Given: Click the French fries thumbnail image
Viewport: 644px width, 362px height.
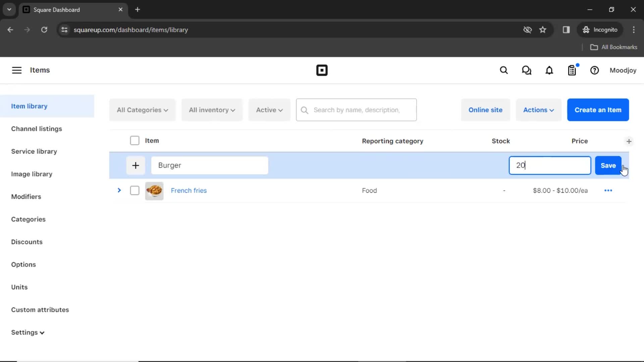Looking at the screenshot, I should 154,191.
